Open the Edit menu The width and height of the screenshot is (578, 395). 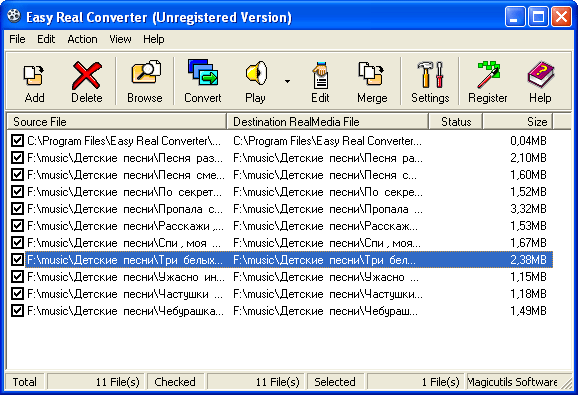[46, 39]
